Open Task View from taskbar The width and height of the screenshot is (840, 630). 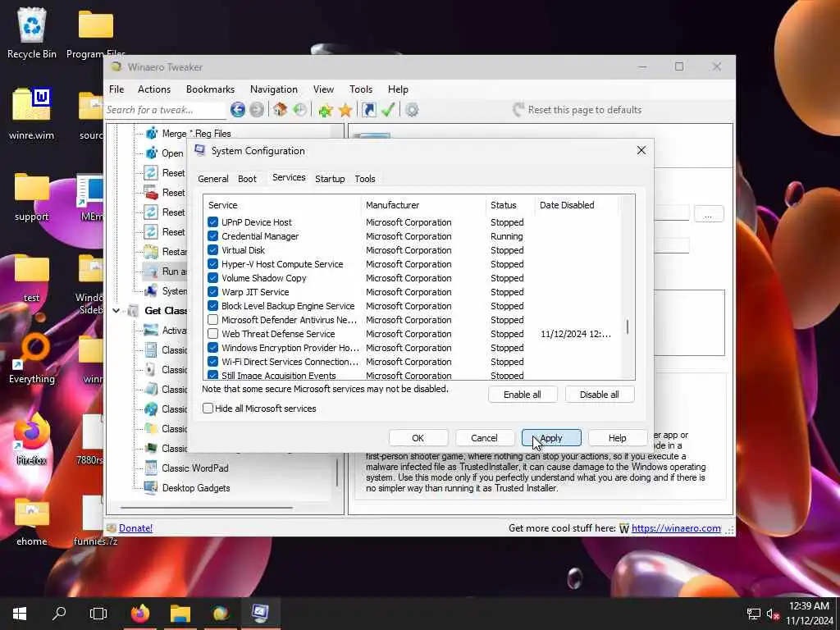click(98, 614)
